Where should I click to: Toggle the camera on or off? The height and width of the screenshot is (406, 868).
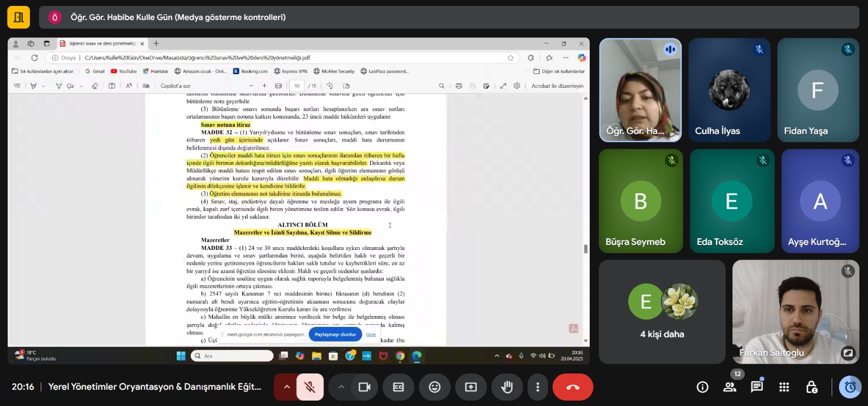(x=364, y=387)
